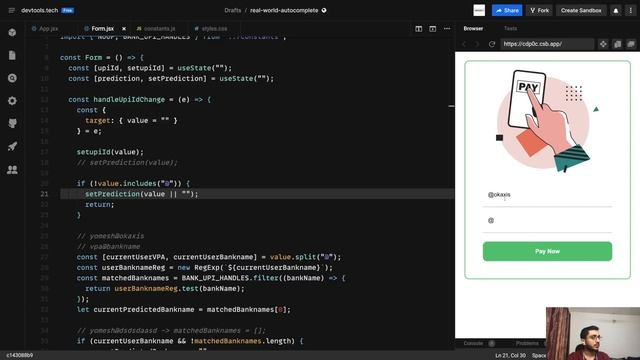Switch to the Tests tab
Screen dimensions: 640x360
pos(510,28)
